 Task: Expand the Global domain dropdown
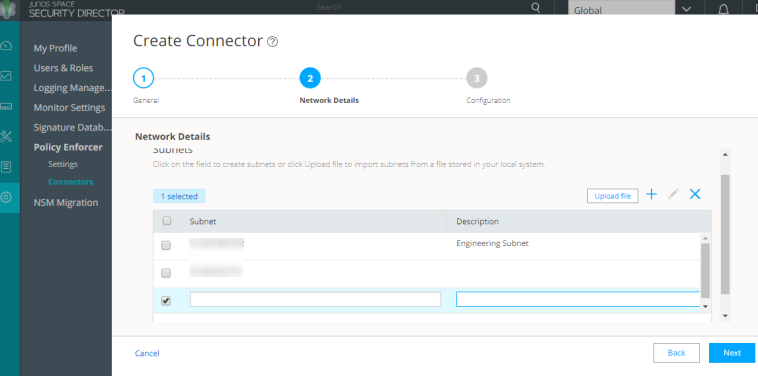[x=621, y=10]
